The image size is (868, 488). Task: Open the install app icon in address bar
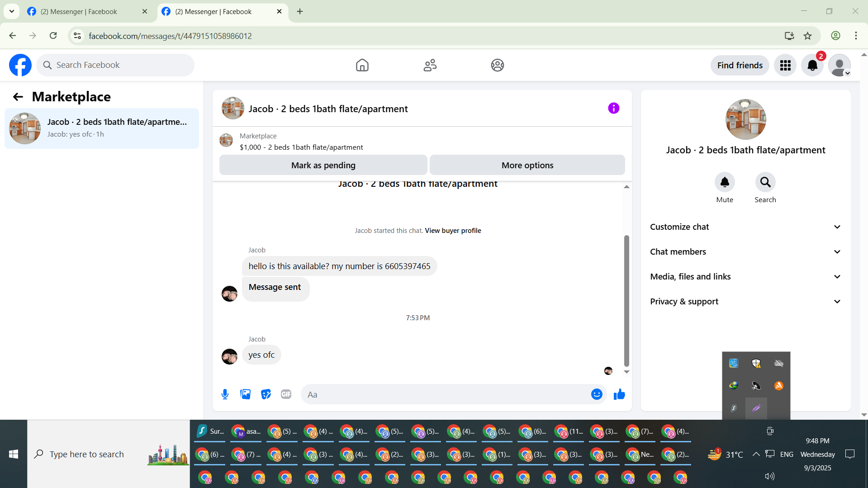789,36
